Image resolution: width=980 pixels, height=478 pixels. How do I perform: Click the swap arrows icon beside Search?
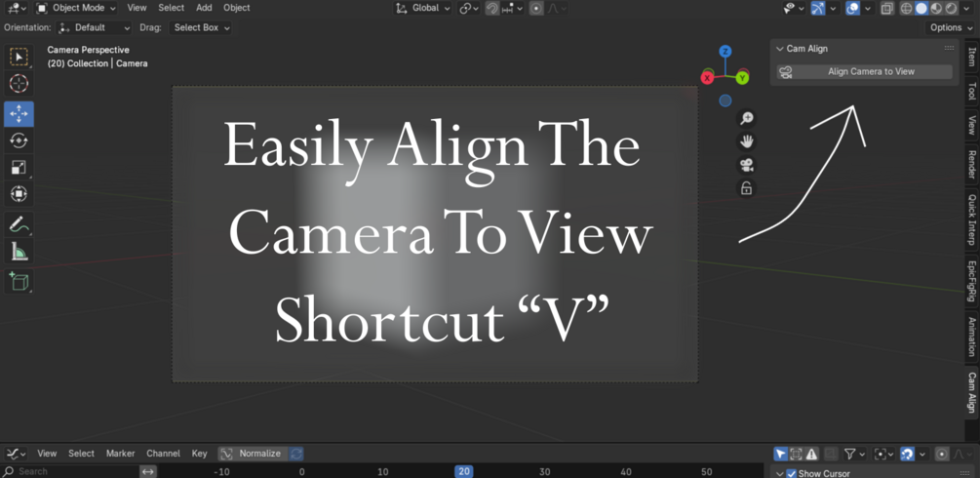pyautogui.click(x=148, y=471)
